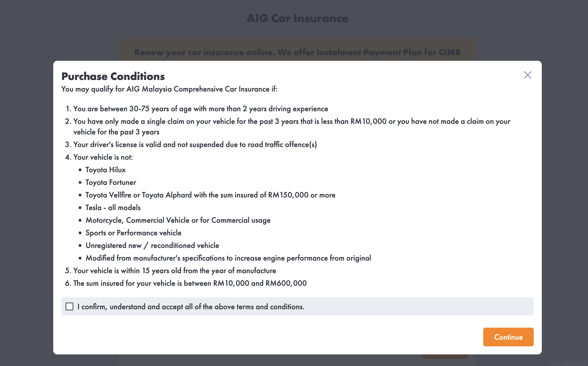Click the sum insured RM10,000 to RM600,000 condition

point(190,283)
